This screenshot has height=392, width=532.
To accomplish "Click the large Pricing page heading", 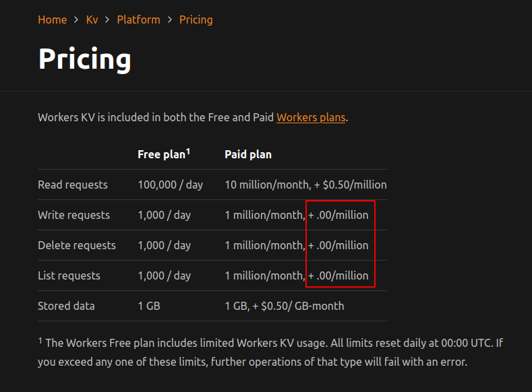I will (x=84, y=59).
